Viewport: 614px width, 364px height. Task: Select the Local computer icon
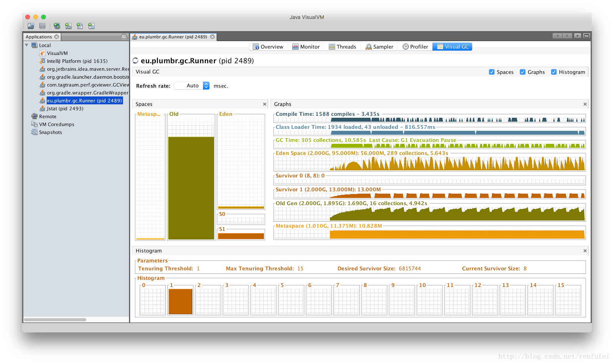tap(34, 45)
